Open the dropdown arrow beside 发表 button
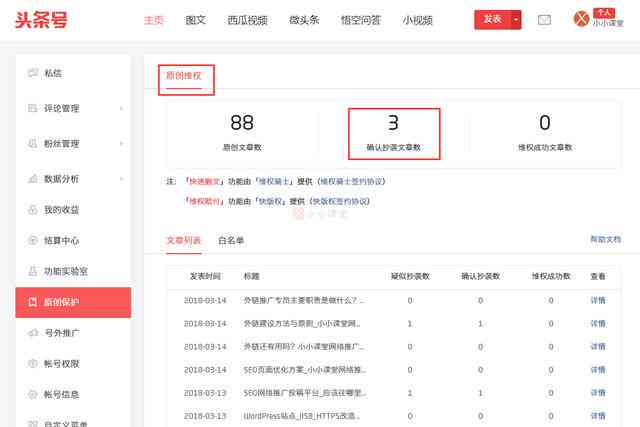This screenshot has height=427, width=640. [x=516, y=20]
